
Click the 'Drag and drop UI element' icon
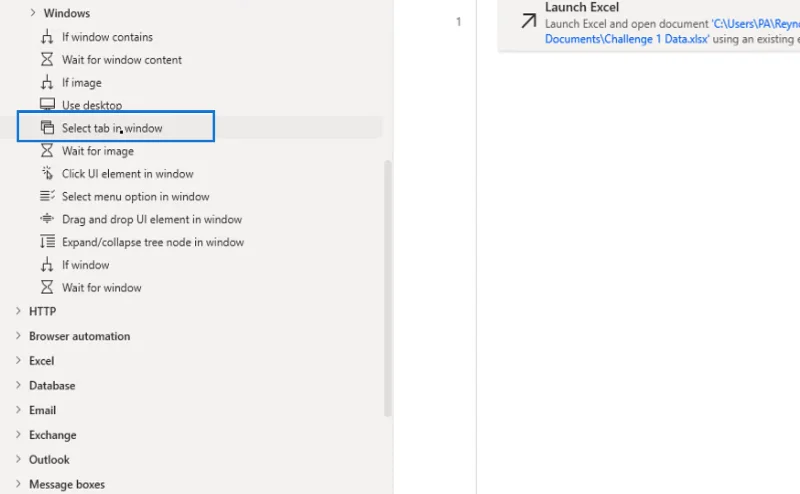click(47, 219)
